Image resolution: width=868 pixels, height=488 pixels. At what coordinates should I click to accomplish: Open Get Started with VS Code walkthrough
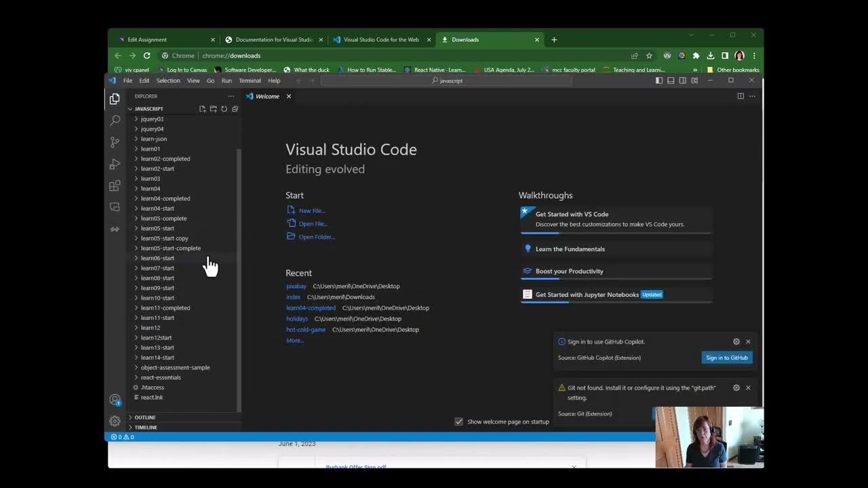pos(616,219)
